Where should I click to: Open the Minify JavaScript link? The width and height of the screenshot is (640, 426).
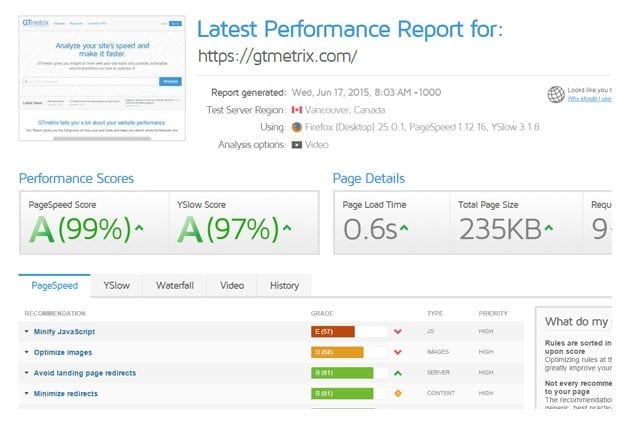pyautogui.click(x=64, y=332)
